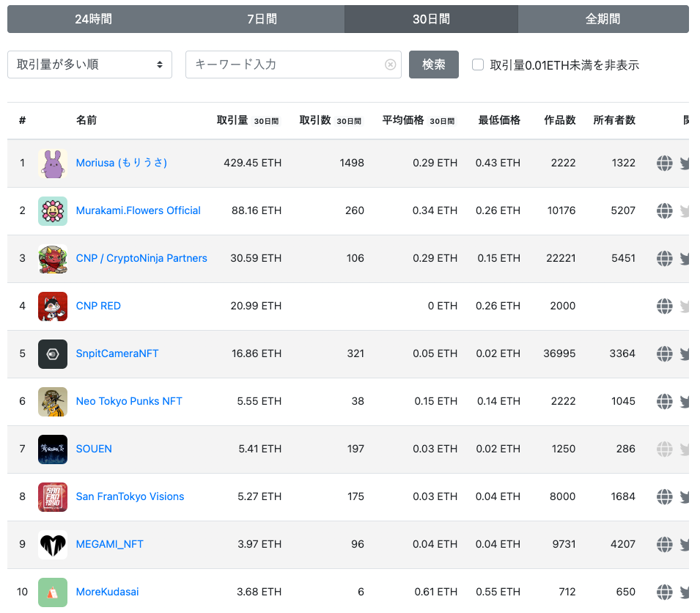The image size is (700, 613).
Task: Open the Moriusa (もりうさ) link
Action: (x=122, y=163)
